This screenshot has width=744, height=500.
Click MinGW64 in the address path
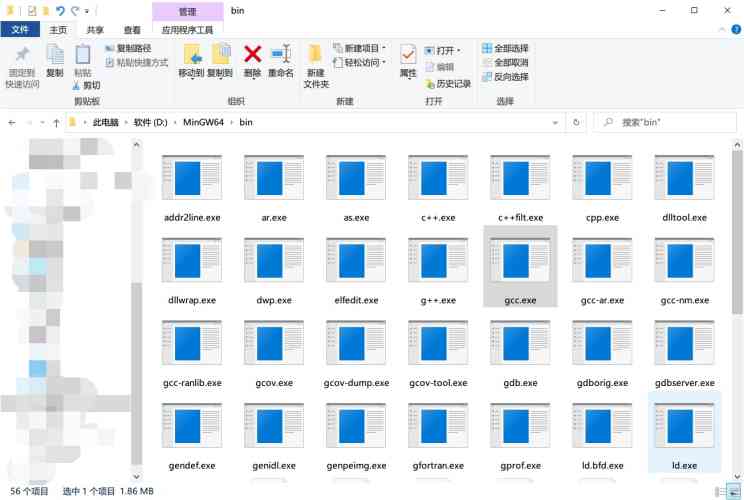click(203, 122)
